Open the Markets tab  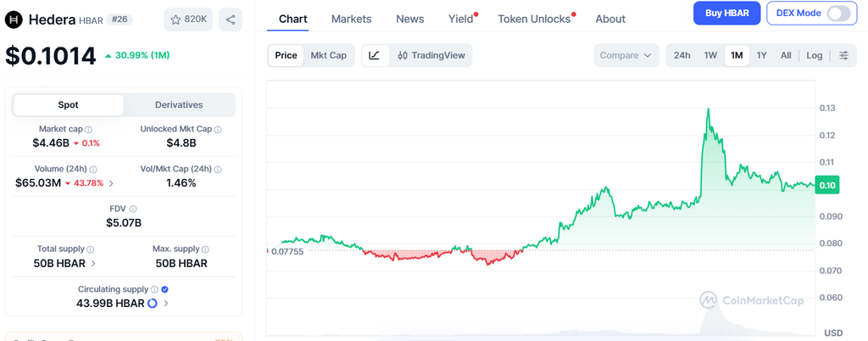[x=352, y=19]
